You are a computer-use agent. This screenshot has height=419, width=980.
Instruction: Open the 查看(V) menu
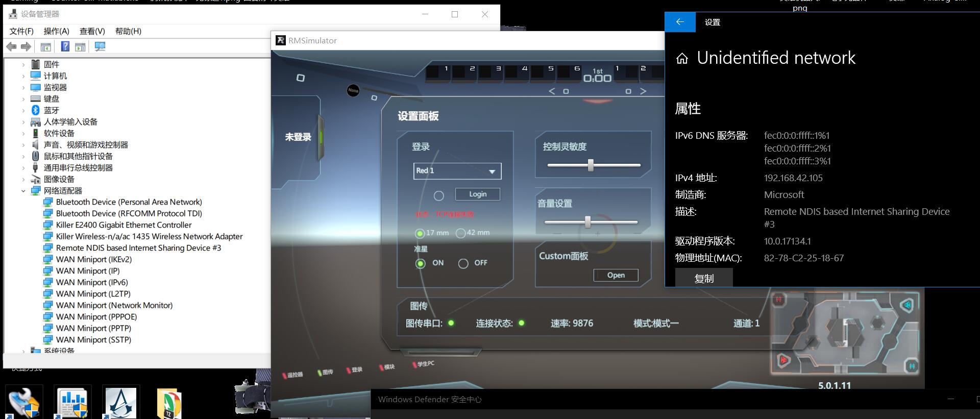92,31
